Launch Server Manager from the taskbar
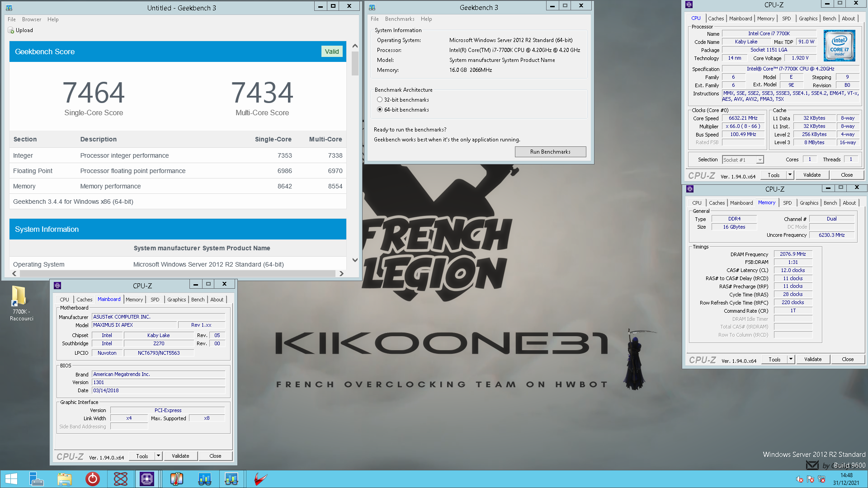The image size is (868, 488). click(x=36, y=479)
